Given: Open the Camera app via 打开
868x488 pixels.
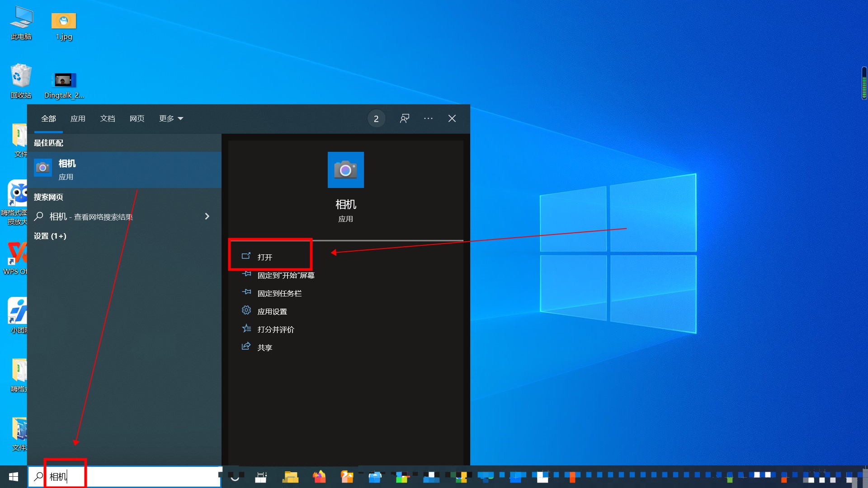Looking at the screenshot, I should [264, 257].
